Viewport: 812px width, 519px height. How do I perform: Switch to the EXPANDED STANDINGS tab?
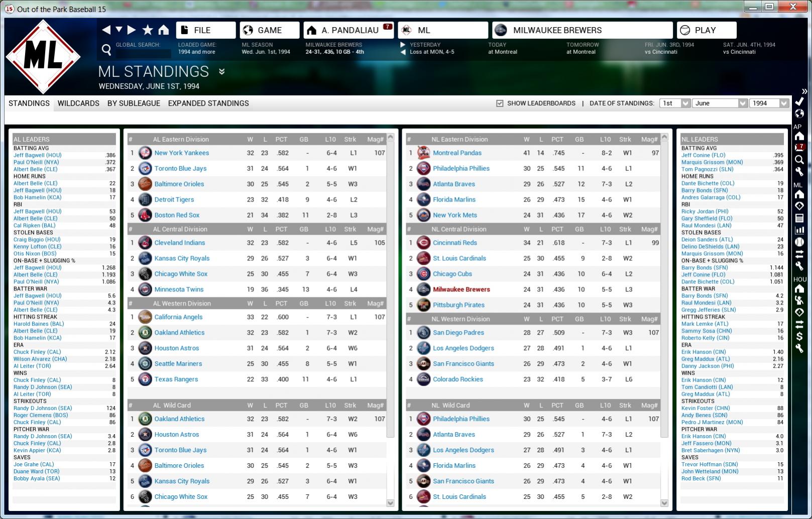pyautogui.click(x=208, y=103)
